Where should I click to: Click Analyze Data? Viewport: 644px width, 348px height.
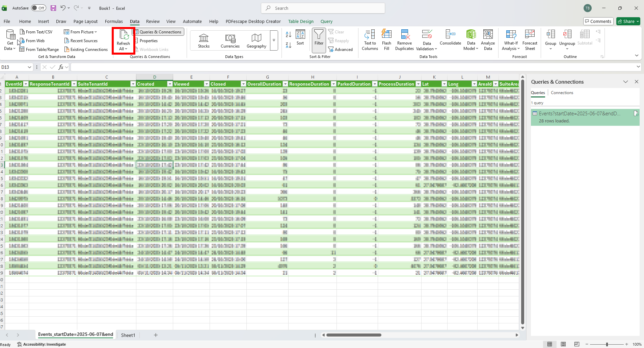(488, 40)
